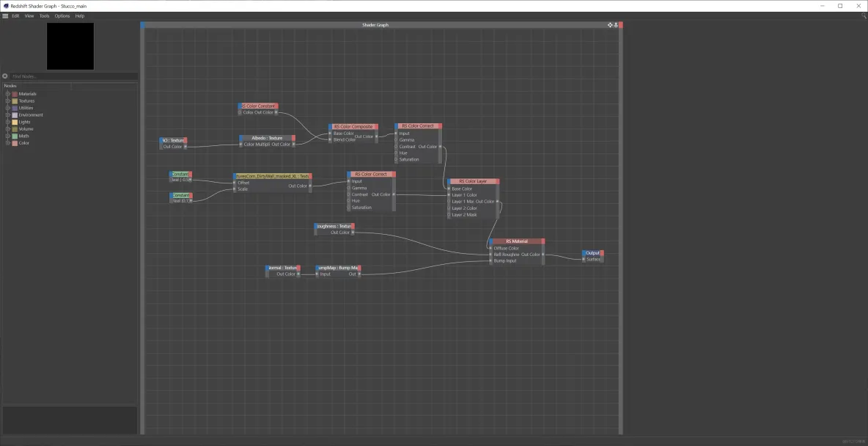Click the Utilities category color swatch
Image resolution: width=868 pixels, height=446 pixels.
pyautogui.click(x=15, y=108)
